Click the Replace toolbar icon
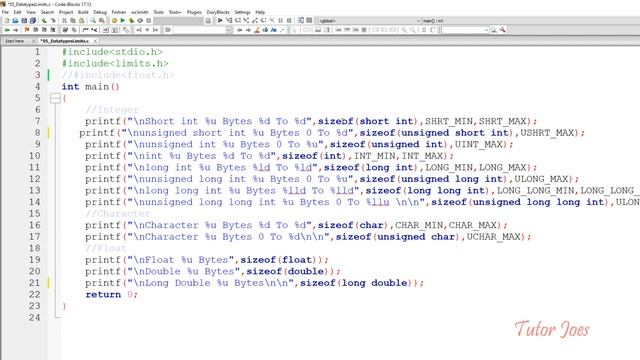Screen dimensions: 640x360 click(102, 20)
